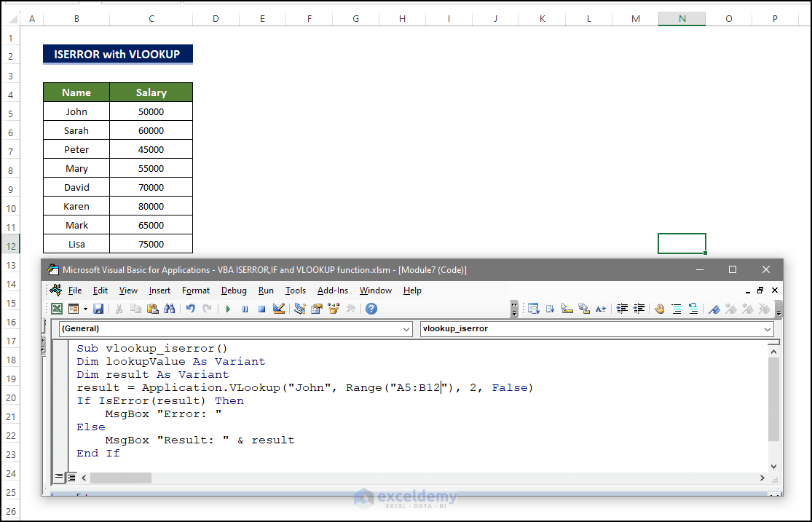Click the Complete Word icon
The width and height of the screenshot is (812, 522).
(601, 309)
